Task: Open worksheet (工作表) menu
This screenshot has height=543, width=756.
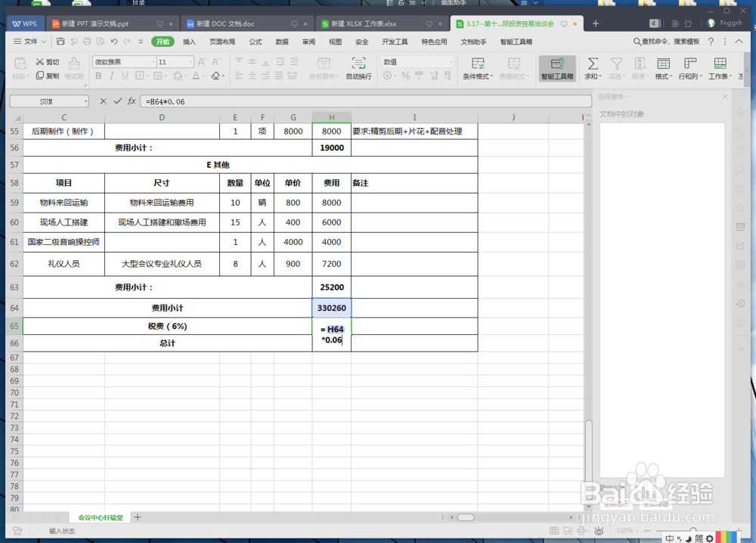Action: pos(720,68)
